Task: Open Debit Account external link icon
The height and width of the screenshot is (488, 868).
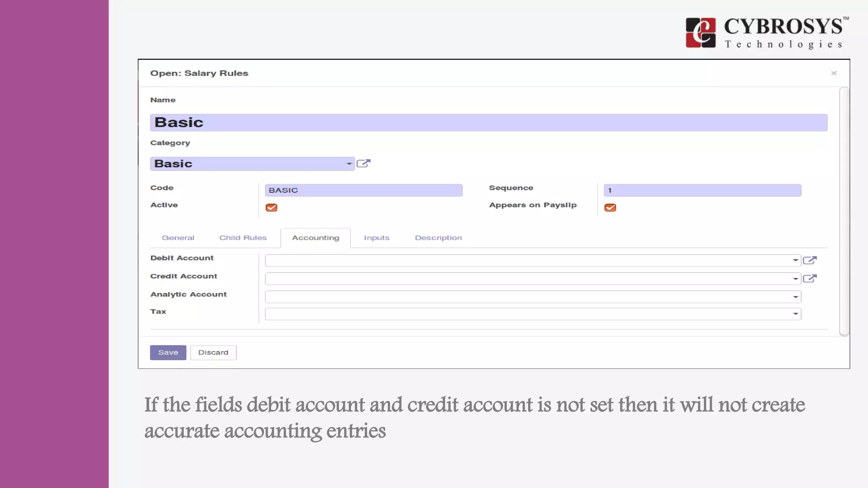Action: pyautogui.click(x=810, y=260)
